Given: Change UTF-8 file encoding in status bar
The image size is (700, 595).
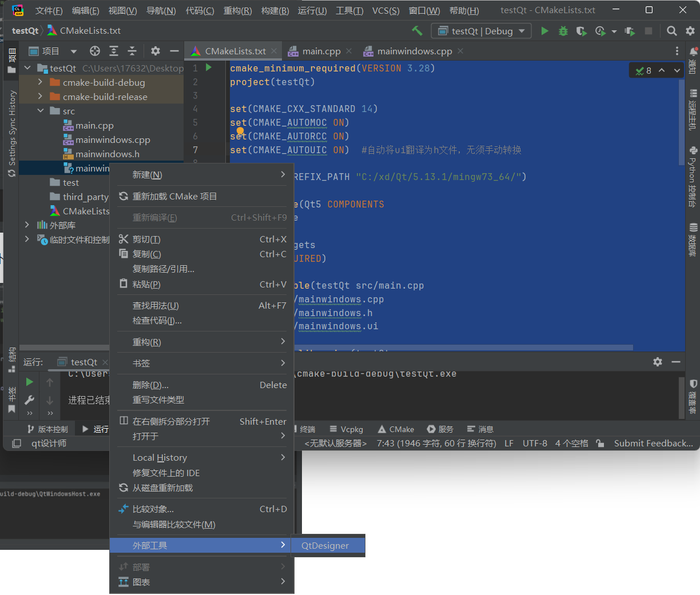Looking at the screenshot, I should pyautogui.click(x=535, y=444).
